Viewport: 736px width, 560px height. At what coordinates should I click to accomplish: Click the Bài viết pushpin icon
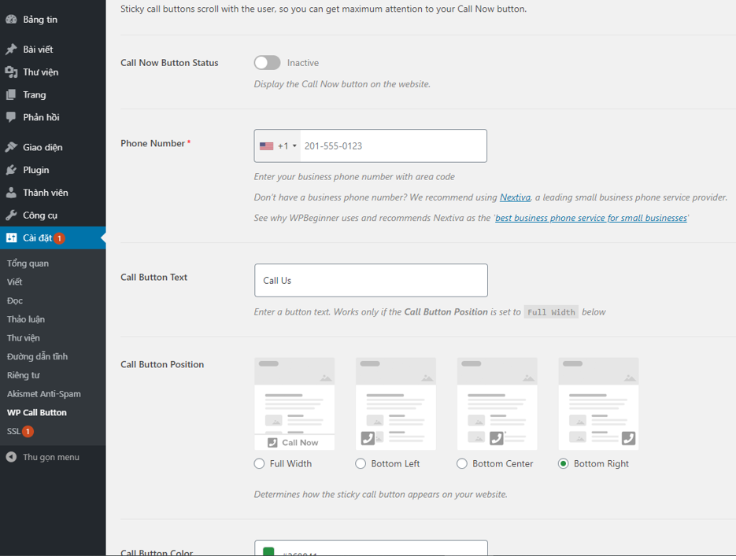(x=11, y=50)
